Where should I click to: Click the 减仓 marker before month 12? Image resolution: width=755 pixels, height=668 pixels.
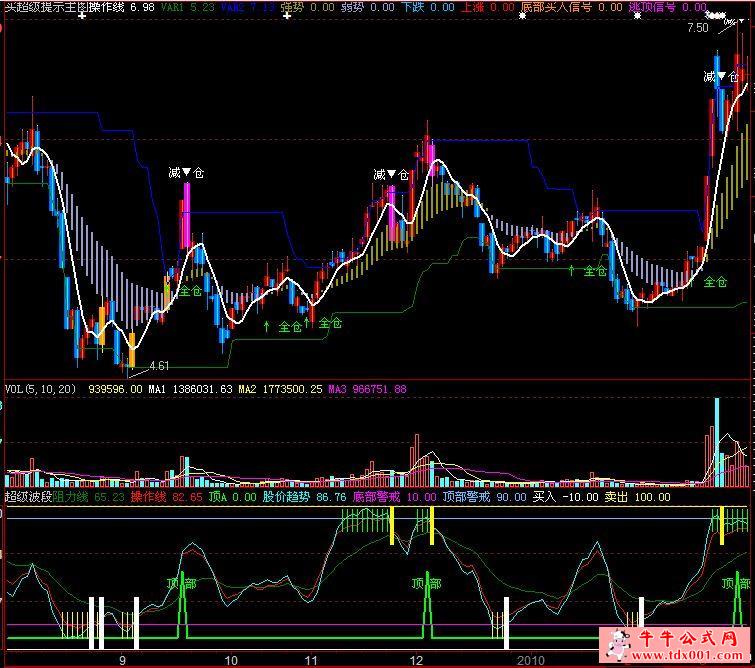click(x=391, y=174)
